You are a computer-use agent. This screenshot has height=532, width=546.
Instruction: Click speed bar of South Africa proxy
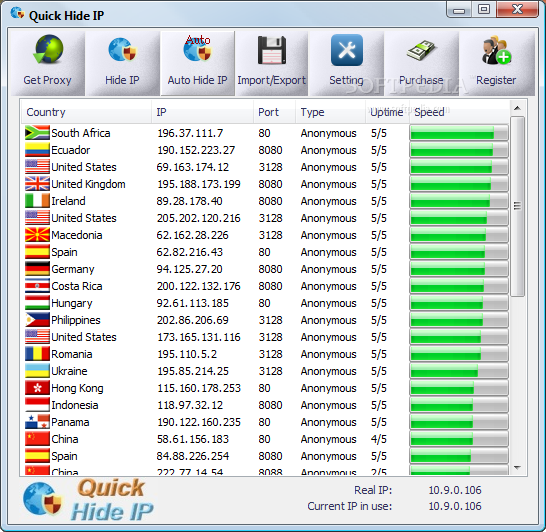click(x=459, y=133)
